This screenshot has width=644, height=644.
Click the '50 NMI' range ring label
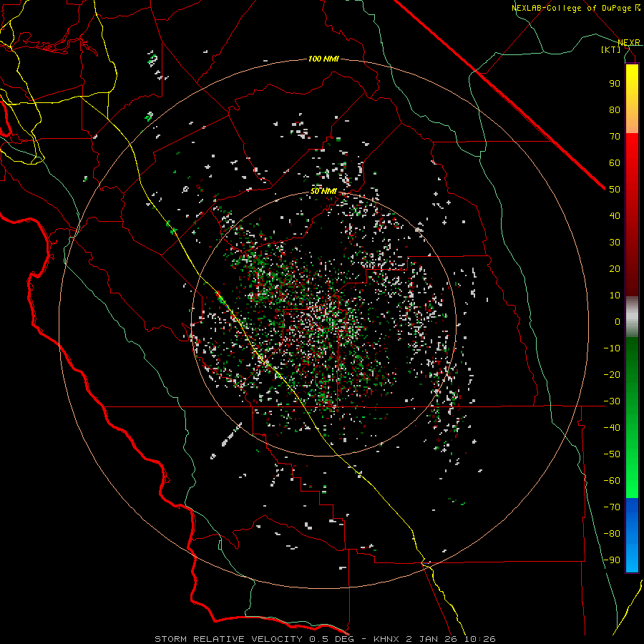[x=323, y=191]
